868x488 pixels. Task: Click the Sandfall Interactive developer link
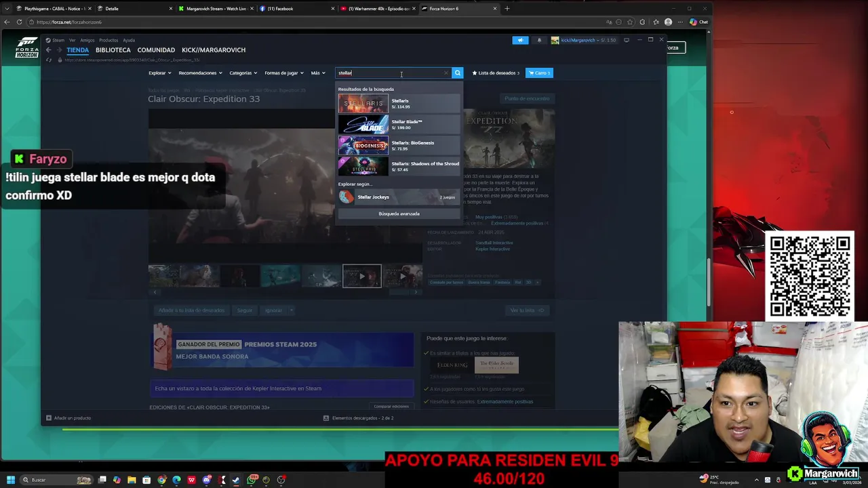click(494, 243)
